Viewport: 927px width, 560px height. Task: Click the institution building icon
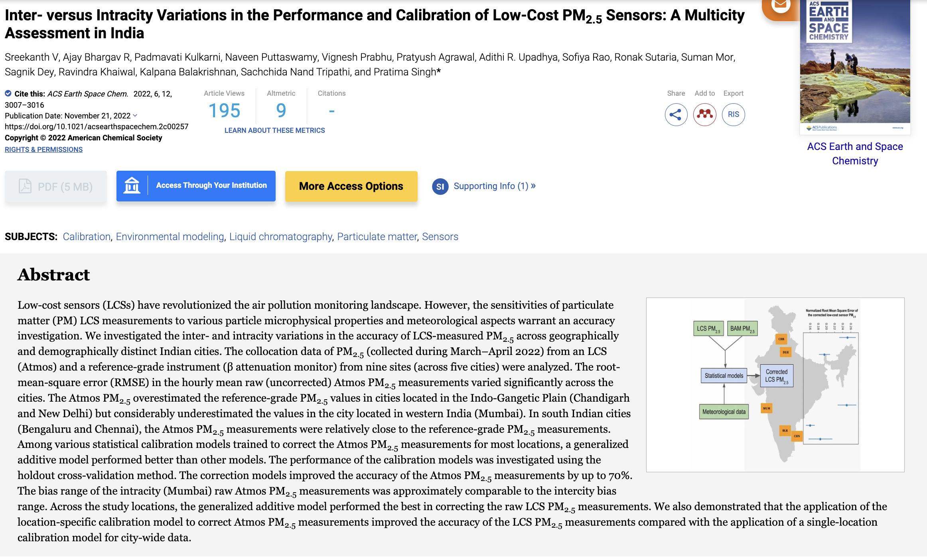pyautogui.click(x=132, y=186)
